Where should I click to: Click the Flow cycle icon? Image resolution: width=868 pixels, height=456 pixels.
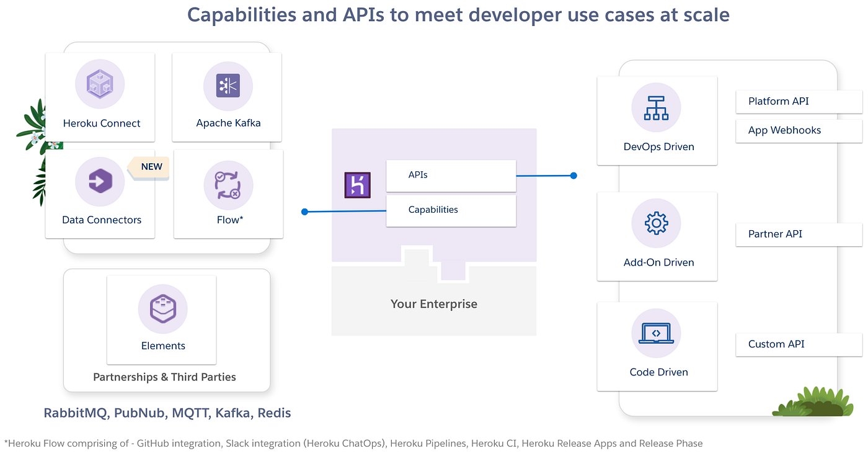coord(228,184)
